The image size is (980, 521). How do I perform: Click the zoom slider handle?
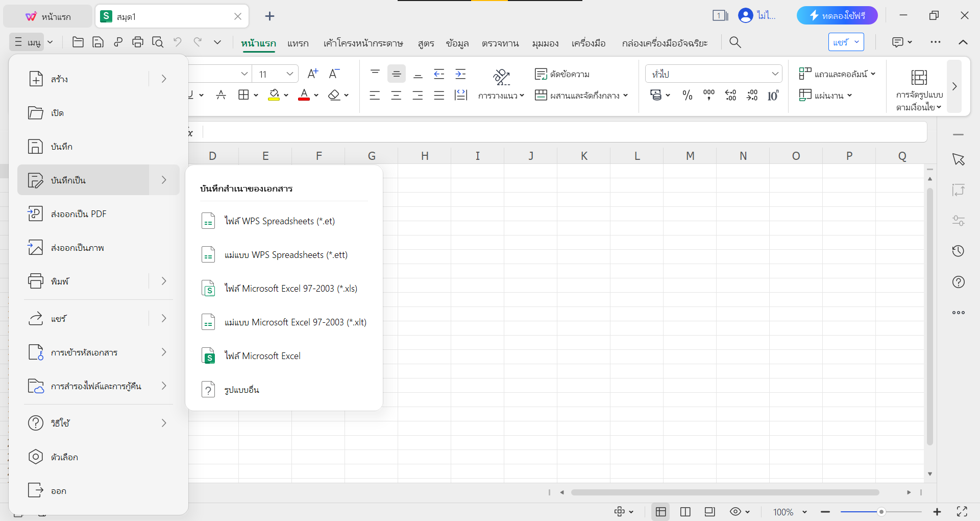[881, 512]
